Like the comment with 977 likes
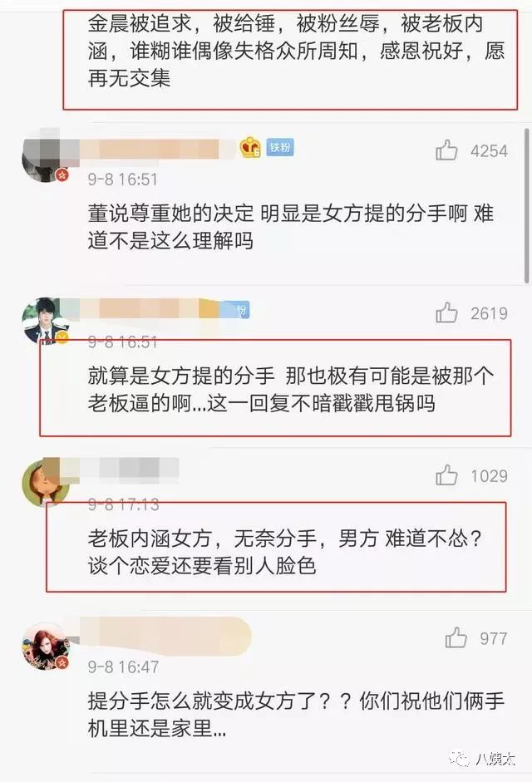 pyautogui.click(x=456, y=638)
